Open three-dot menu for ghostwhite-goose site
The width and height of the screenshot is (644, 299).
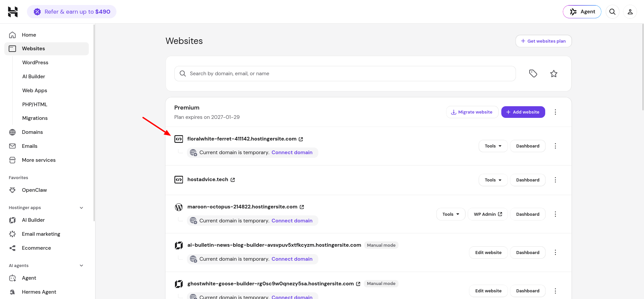[x=555, y=291]
